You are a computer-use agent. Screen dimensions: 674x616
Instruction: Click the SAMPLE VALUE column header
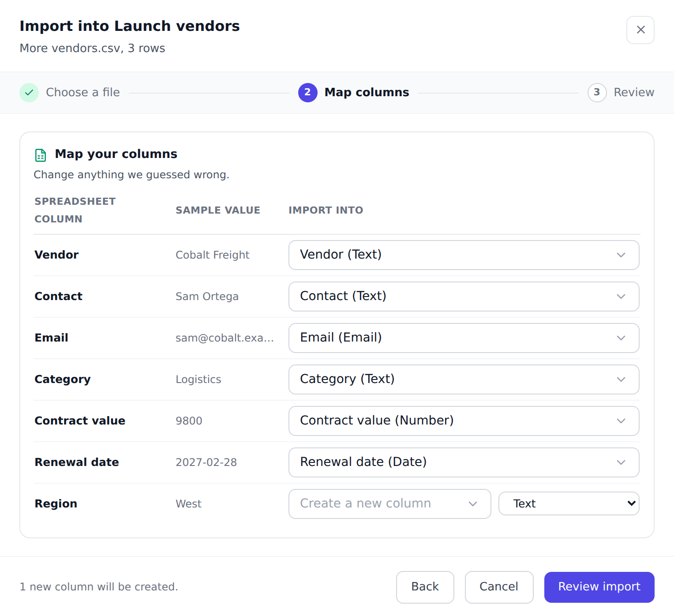[x=218, y=210]
